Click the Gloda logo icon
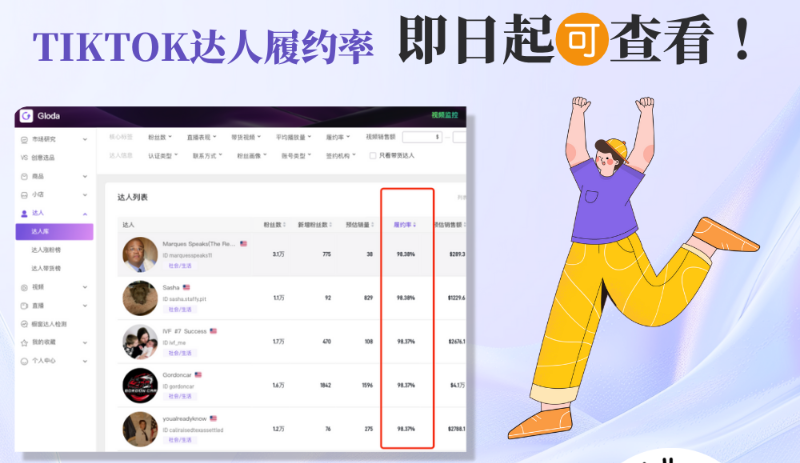Viewport: 800px width, 463px height. [x=26, y=116]
